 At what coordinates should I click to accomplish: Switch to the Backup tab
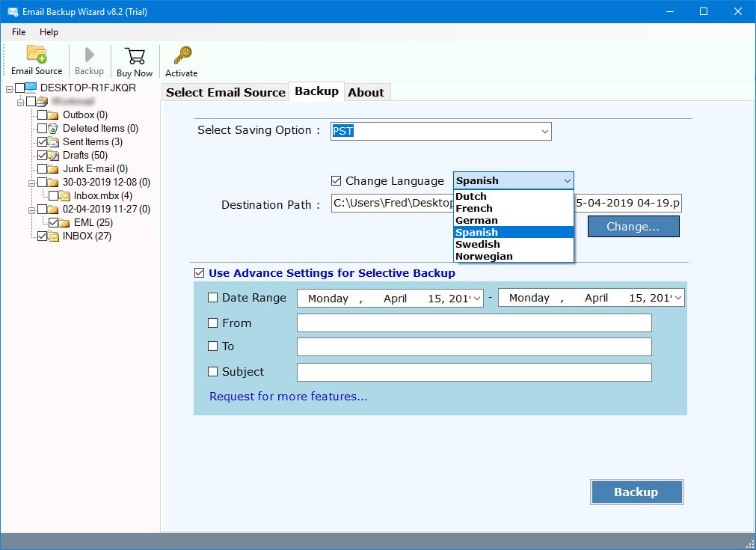[x=317, y=91]
